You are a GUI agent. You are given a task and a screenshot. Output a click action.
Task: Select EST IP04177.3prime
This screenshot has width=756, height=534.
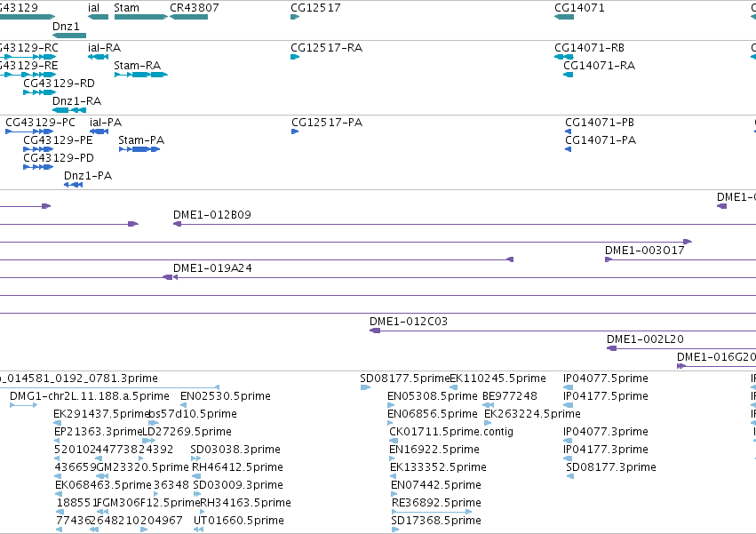[606, 450]
